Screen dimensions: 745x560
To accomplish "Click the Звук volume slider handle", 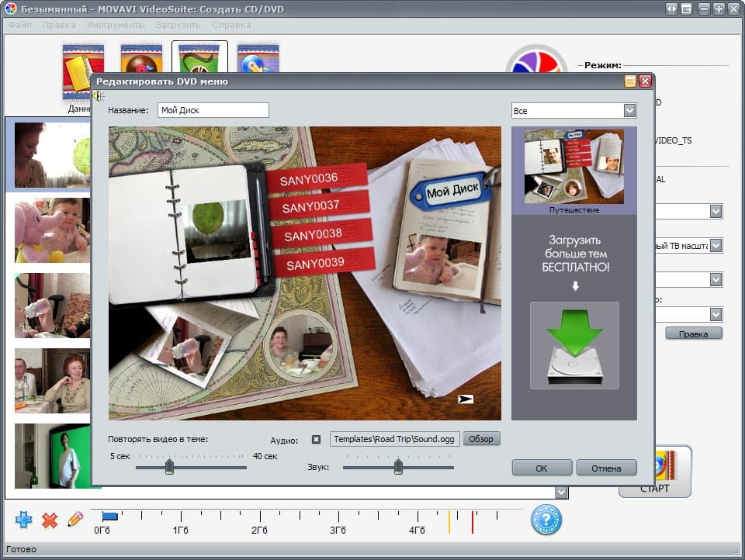I will (398, 466).
